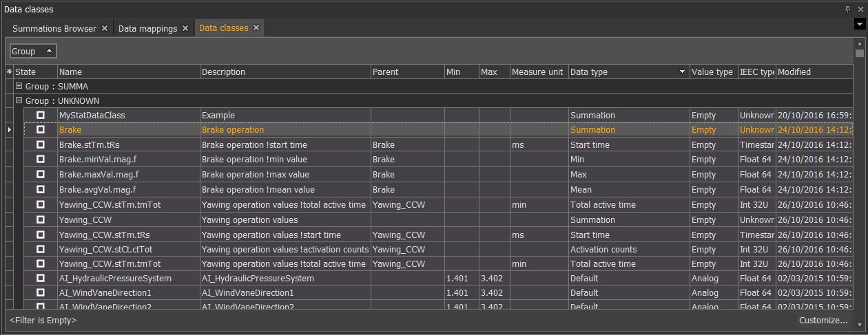
Task: Click the <Filter is Empty> status text
Action: pos(43,320)
